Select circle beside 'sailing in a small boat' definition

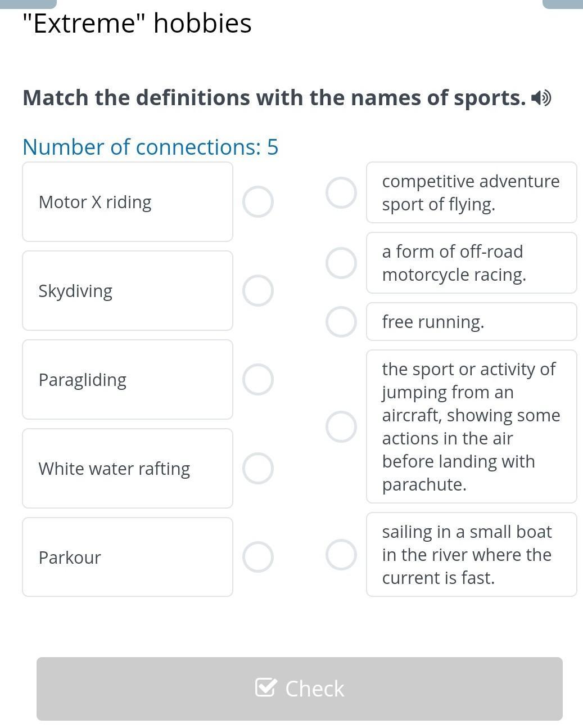coord(341,555)
